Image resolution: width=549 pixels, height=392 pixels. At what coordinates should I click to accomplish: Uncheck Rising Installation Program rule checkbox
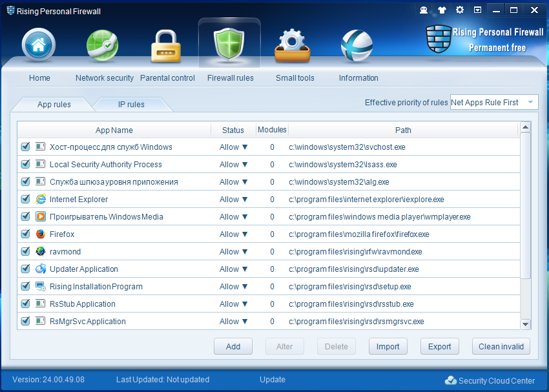click(25, 286)
